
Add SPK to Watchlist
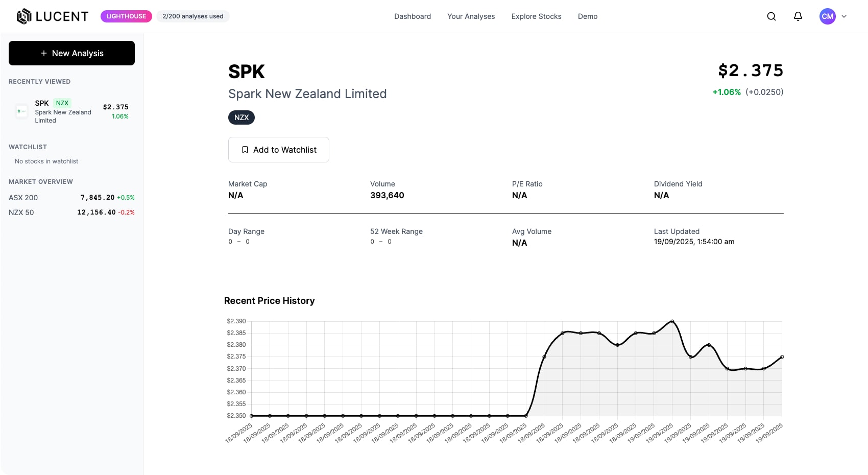pos(279,150)
